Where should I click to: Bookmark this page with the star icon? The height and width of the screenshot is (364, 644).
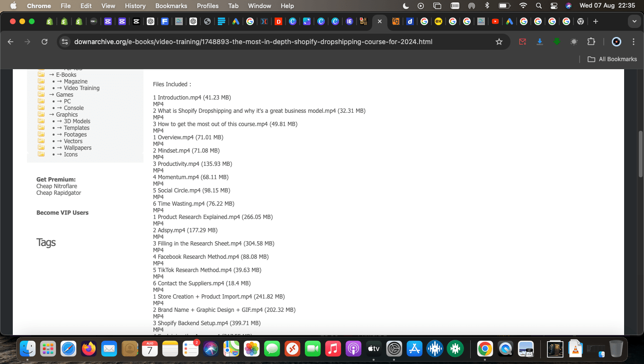(x=499, y=42)
